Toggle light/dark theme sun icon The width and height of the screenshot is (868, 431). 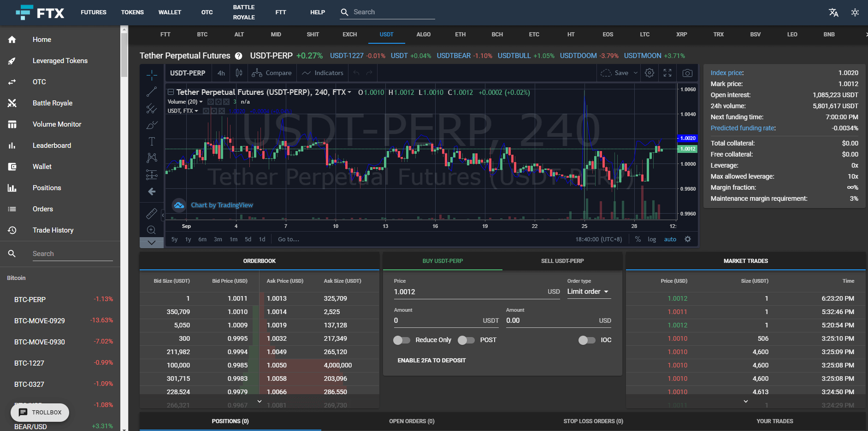pos(855,12)
